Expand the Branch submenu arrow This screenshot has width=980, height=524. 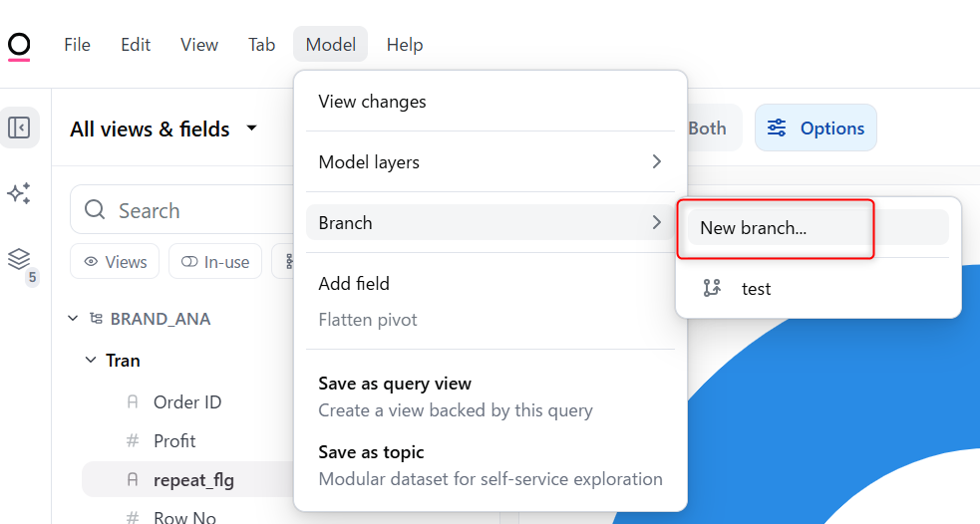pyautogui.click(x=656, y=222)
